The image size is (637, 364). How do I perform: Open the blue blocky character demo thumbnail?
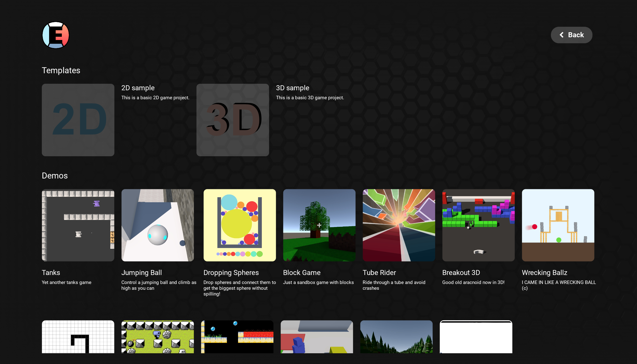coord(317,336)
